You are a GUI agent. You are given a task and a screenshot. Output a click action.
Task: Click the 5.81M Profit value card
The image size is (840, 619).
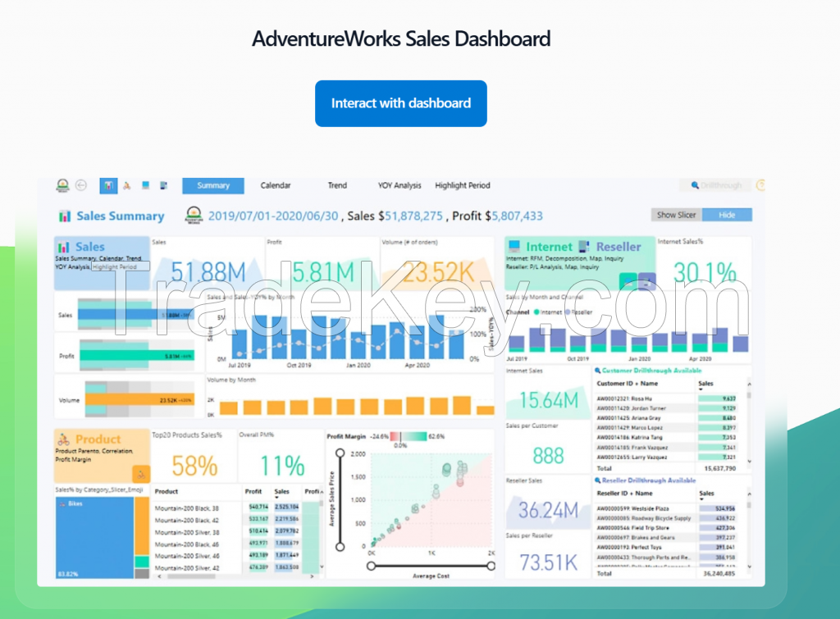coord(323,263)
